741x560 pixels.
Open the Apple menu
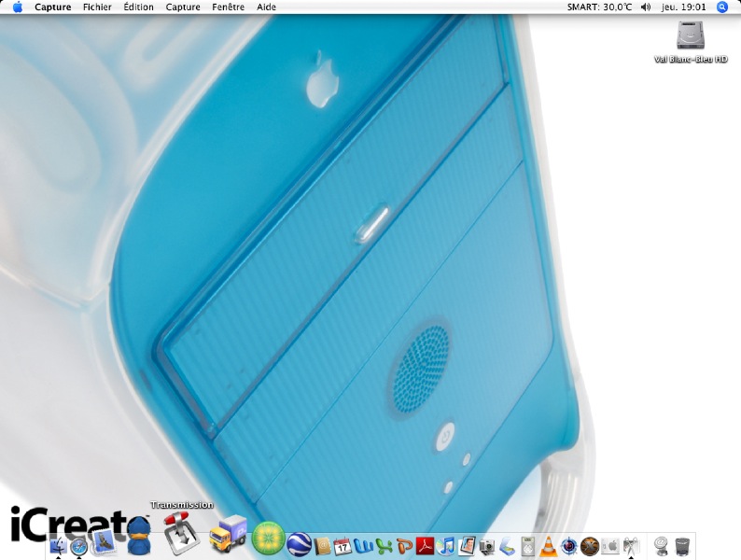[18, 7]
